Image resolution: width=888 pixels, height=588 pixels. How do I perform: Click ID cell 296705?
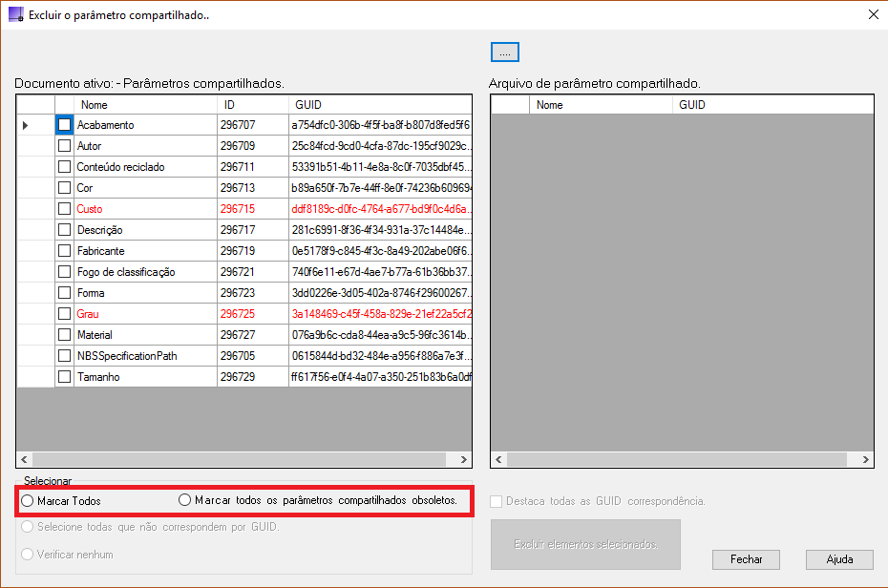(x=253, y=355)
